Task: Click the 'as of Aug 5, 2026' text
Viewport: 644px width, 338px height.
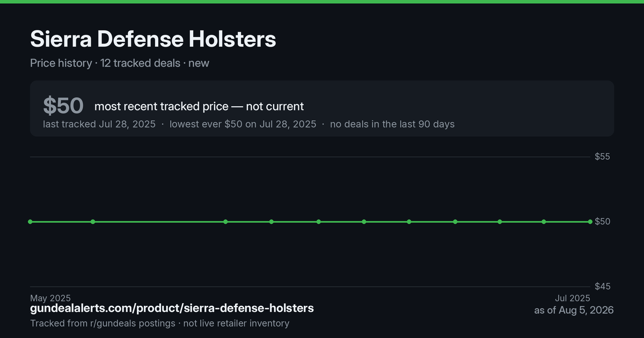Action: [x=574, y=310]
